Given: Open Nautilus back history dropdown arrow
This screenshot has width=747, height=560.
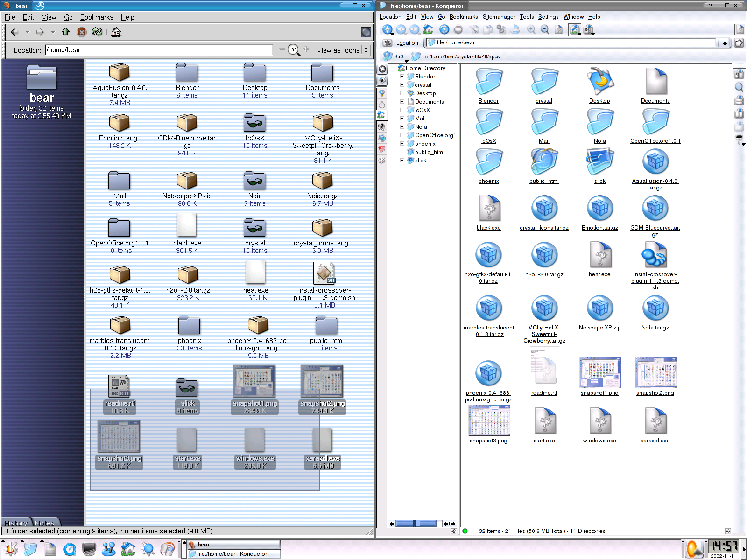Looking at the screenshot, I should click(27, 32).
